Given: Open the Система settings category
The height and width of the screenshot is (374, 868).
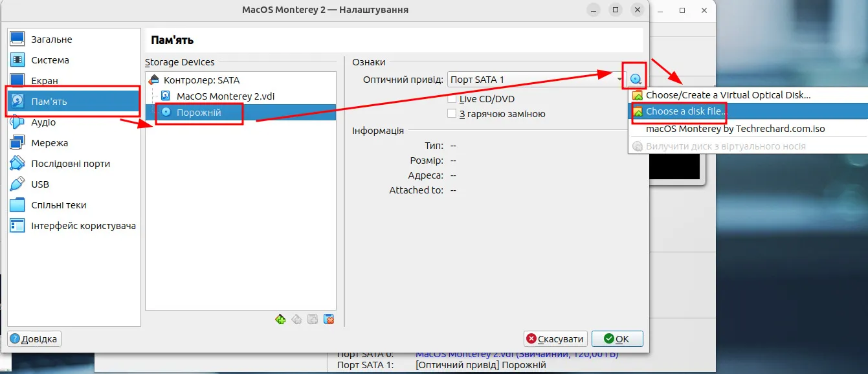Looking at the screenshot, I should coord(74,60).
